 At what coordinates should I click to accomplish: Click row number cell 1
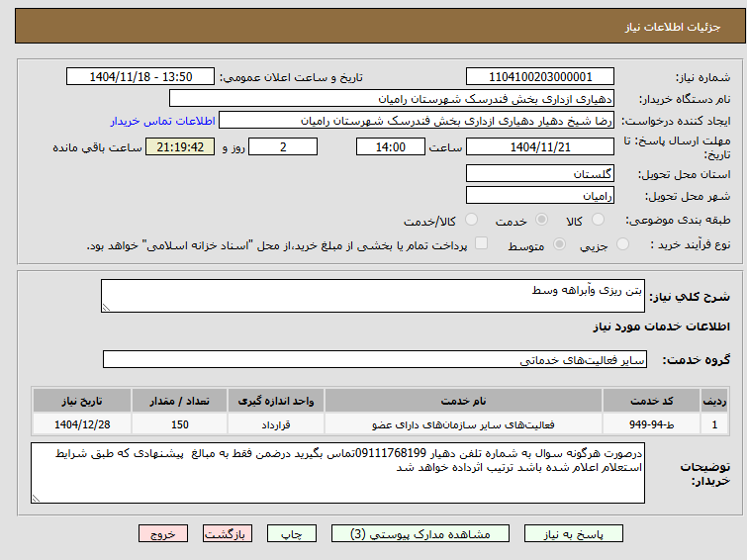[714, 424]
